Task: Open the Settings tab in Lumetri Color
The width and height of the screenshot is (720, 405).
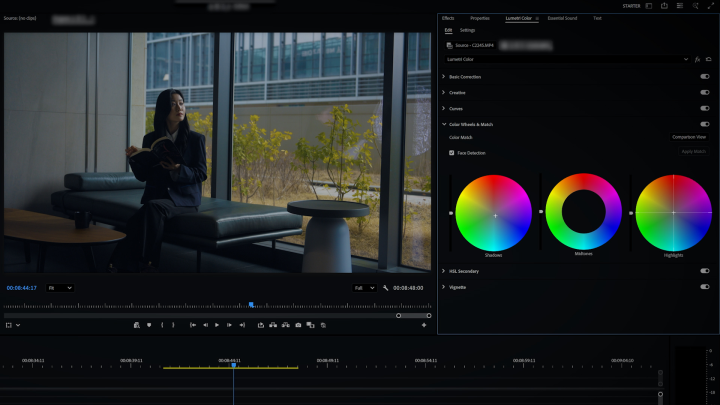Action: 467,31
